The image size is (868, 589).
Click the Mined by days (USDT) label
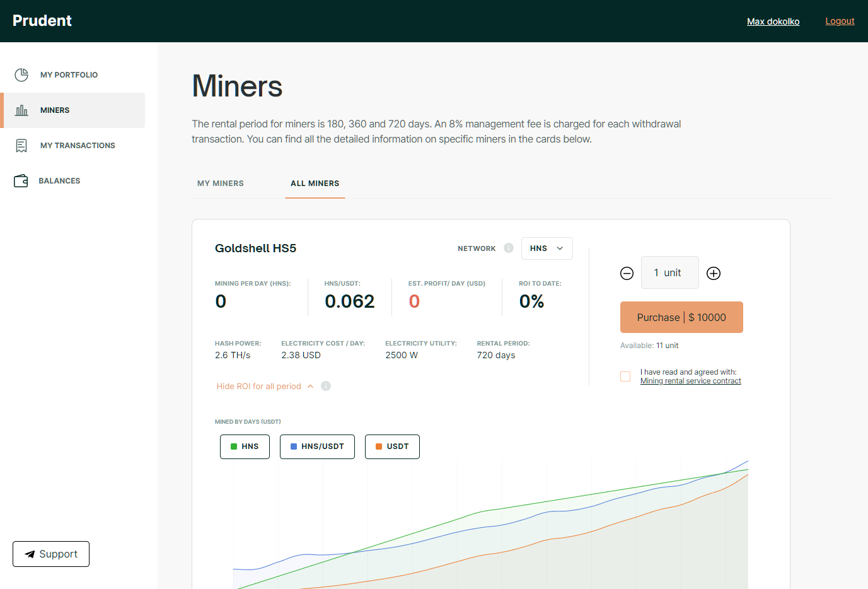(248, 422)
